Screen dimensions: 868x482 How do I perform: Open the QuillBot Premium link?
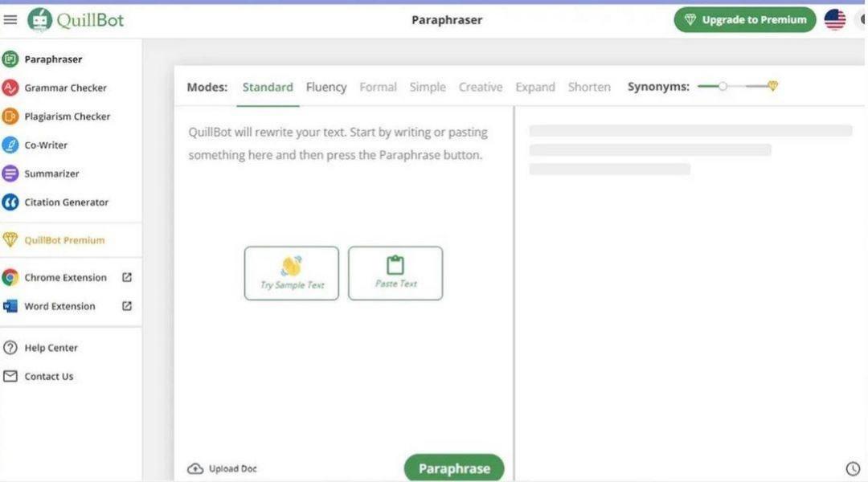click(64, 240)
